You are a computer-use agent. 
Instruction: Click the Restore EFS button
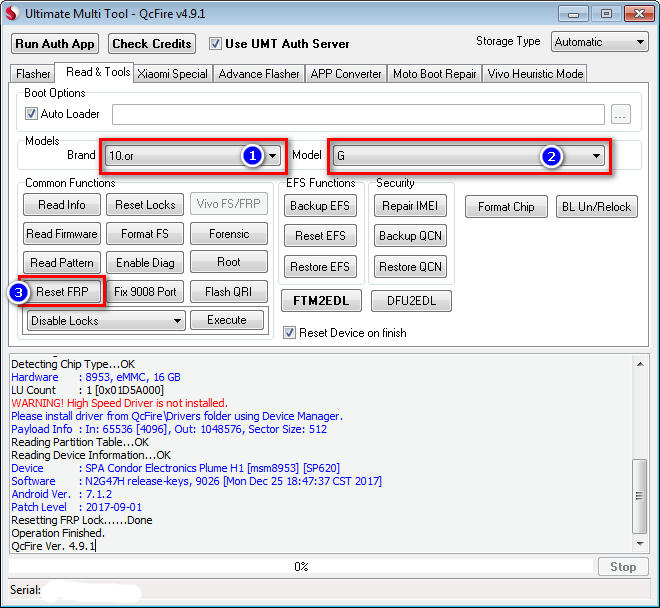320,267
